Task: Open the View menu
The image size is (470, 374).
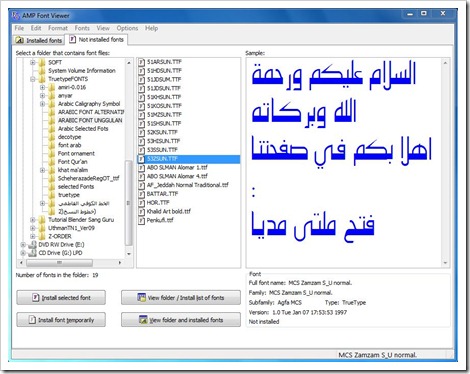Action: 103,28
